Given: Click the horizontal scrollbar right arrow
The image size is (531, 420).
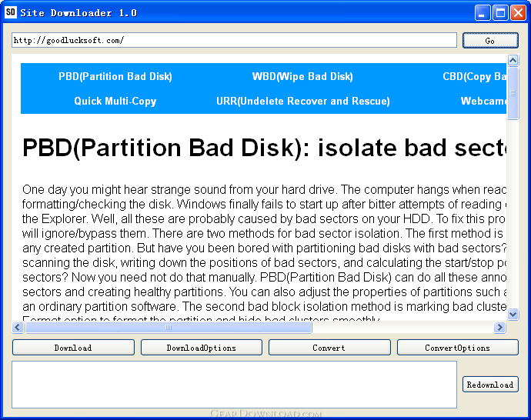Looking at the screenshot, I should point(499,327).
